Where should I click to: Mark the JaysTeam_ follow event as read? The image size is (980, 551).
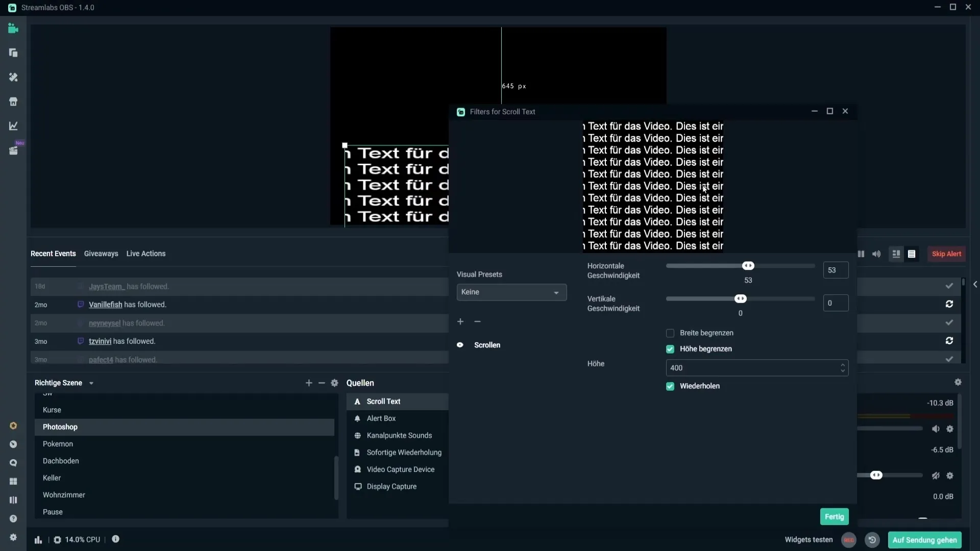(949, 286)
